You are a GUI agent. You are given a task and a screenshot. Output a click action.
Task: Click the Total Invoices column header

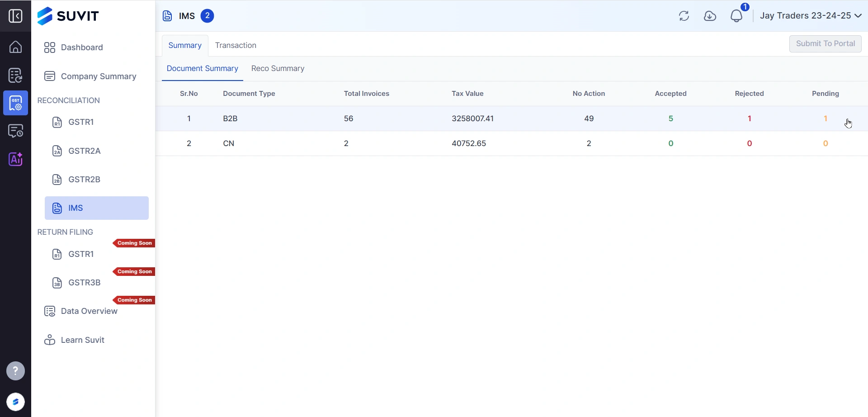(x=367, y=94)
